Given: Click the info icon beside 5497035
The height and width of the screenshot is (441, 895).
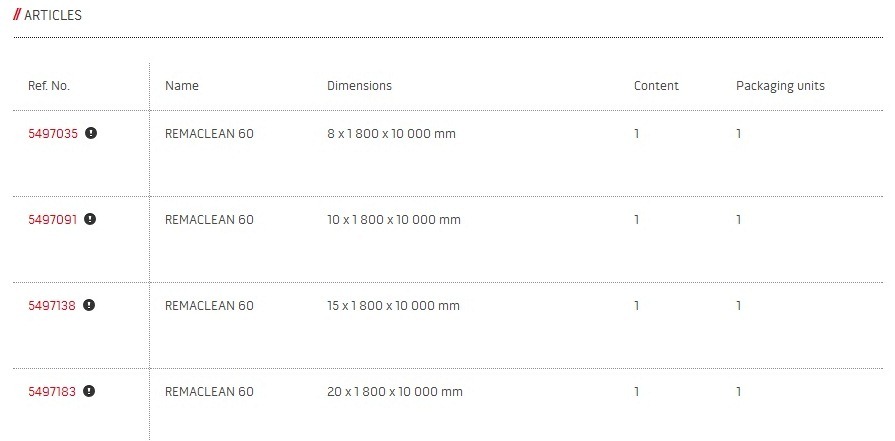Looking at the screenshot, I should tap(91, 134).
